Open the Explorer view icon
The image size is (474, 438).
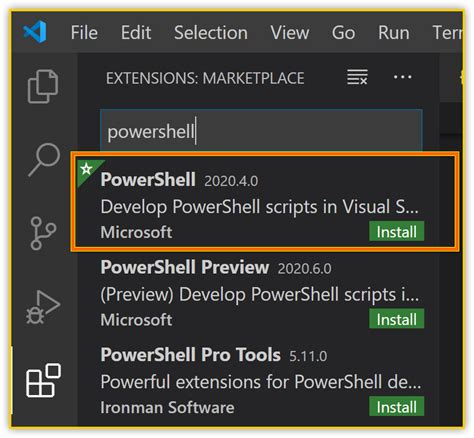[x=43, y=86]
